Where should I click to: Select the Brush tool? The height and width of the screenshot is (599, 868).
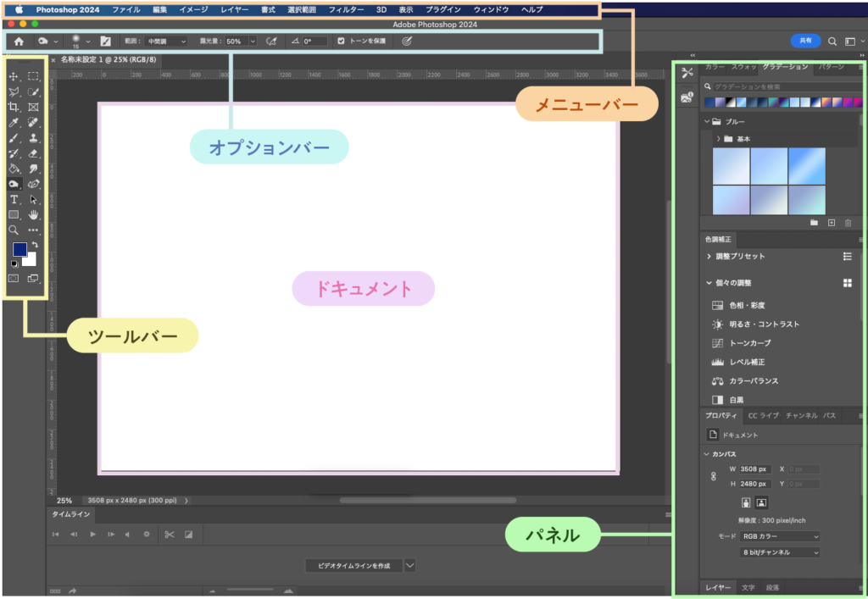tap(14, 138)
